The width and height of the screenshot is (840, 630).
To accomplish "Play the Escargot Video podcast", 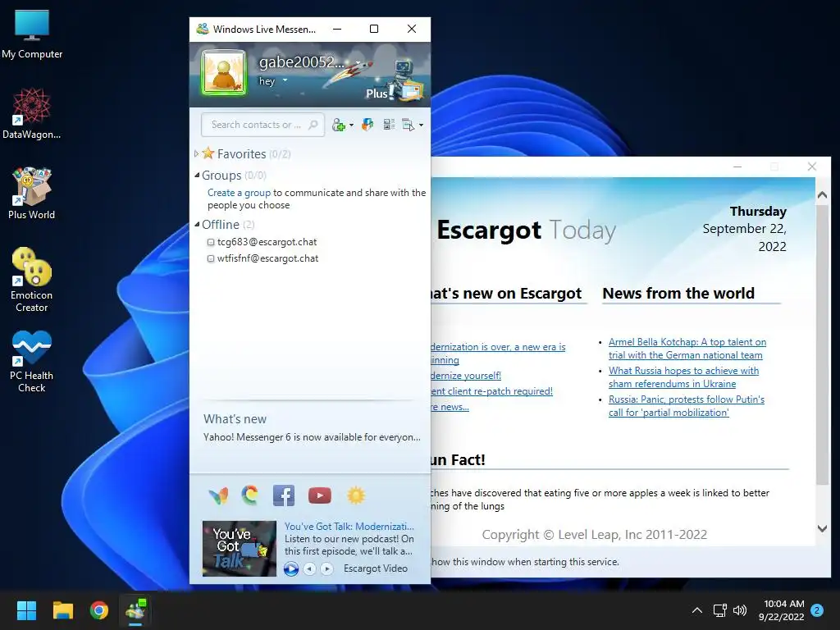I will coord(291,568).
